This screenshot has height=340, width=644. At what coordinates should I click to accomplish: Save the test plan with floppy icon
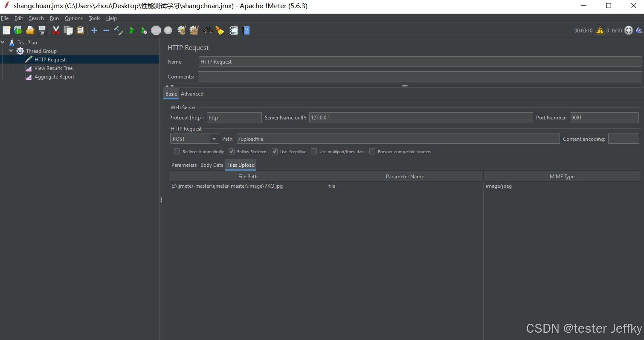(42, 30)
